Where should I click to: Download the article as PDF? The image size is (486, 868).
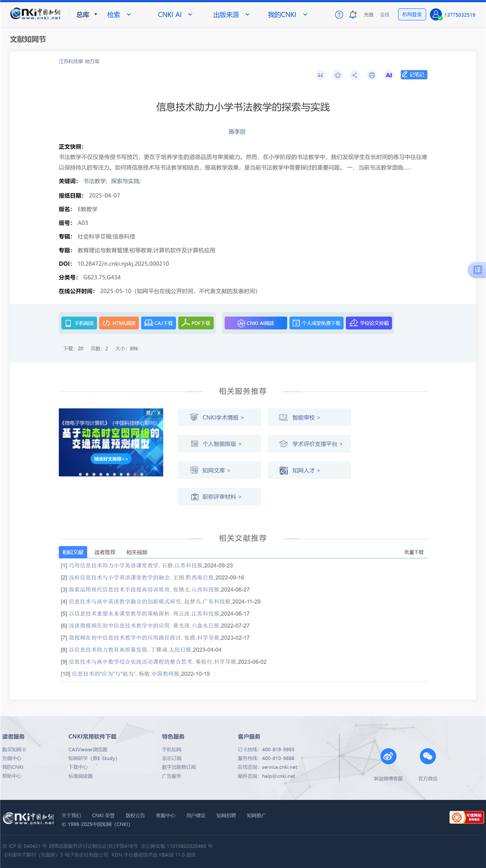(x=196, y=323)
